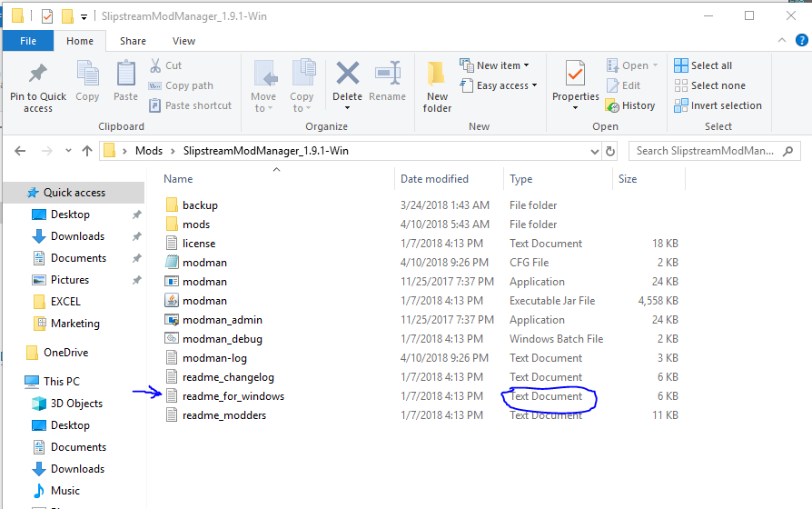Image resolution: width=812 pixels, height=509 pixels.
Task: Click the Copy ribbon icon
Action: (87, 73)
